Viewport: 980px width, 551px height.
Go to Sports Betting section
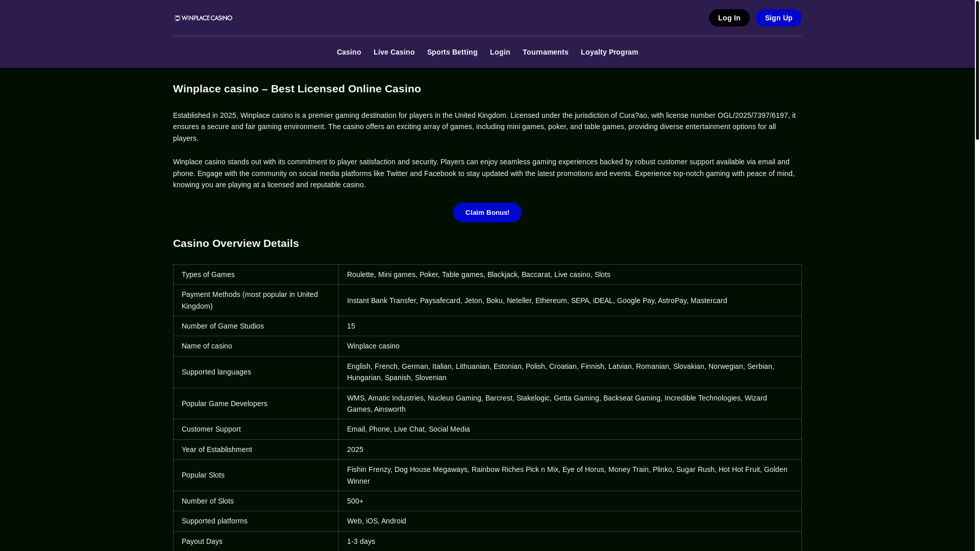452,52
